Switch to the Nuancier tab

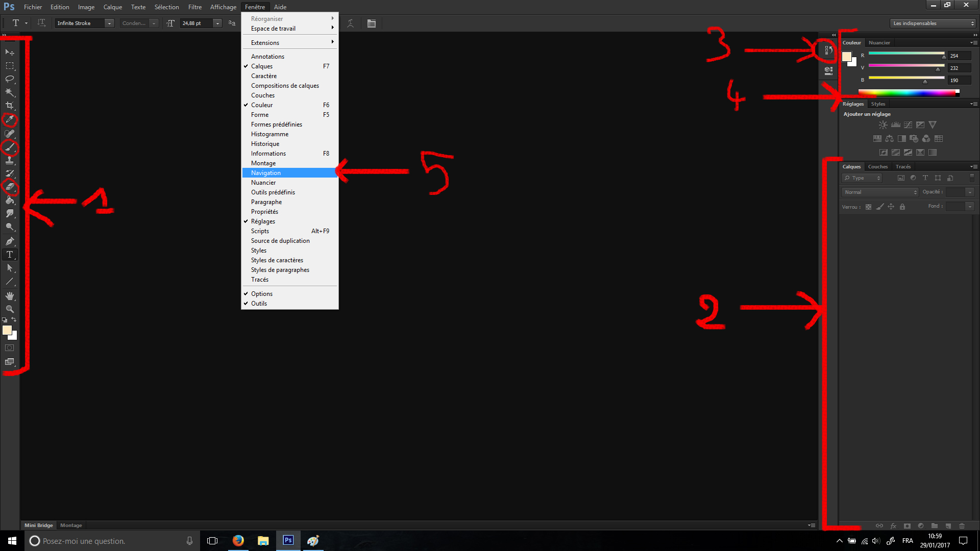pyautogui.click(x=879, y=43)
